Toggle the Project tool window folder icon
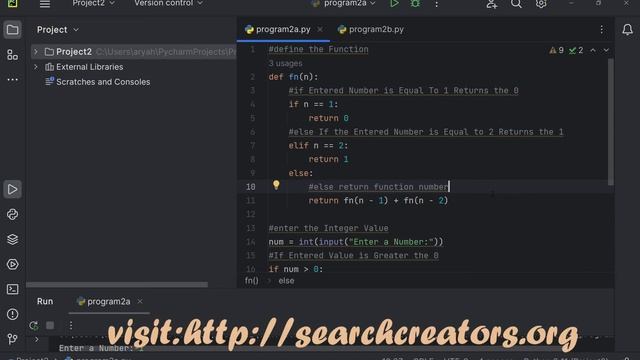Image resolution: width=640 pixels, height=360 pixels. (13, 30)
